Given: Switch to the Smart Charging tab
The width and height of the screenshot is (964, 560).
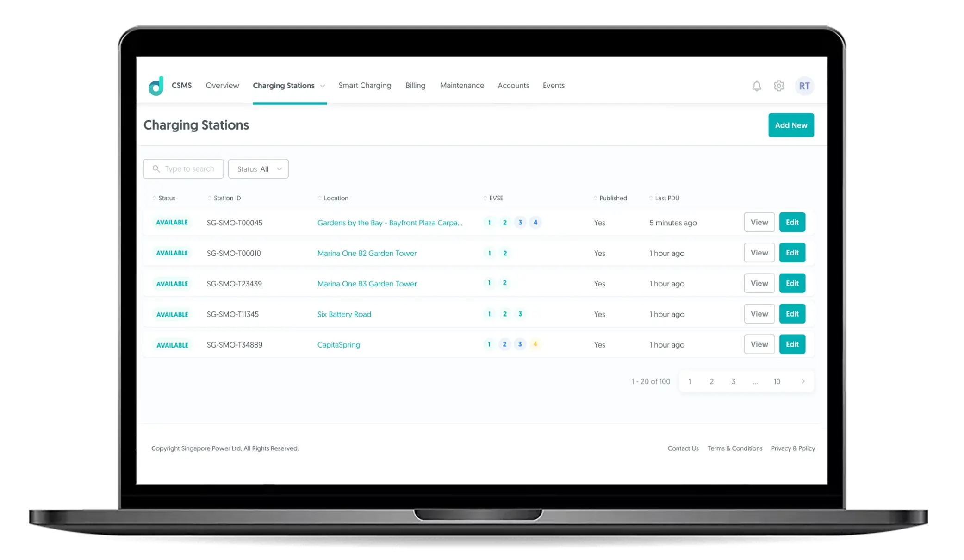Looking at the screenshot, I should (x=365, y=86).
